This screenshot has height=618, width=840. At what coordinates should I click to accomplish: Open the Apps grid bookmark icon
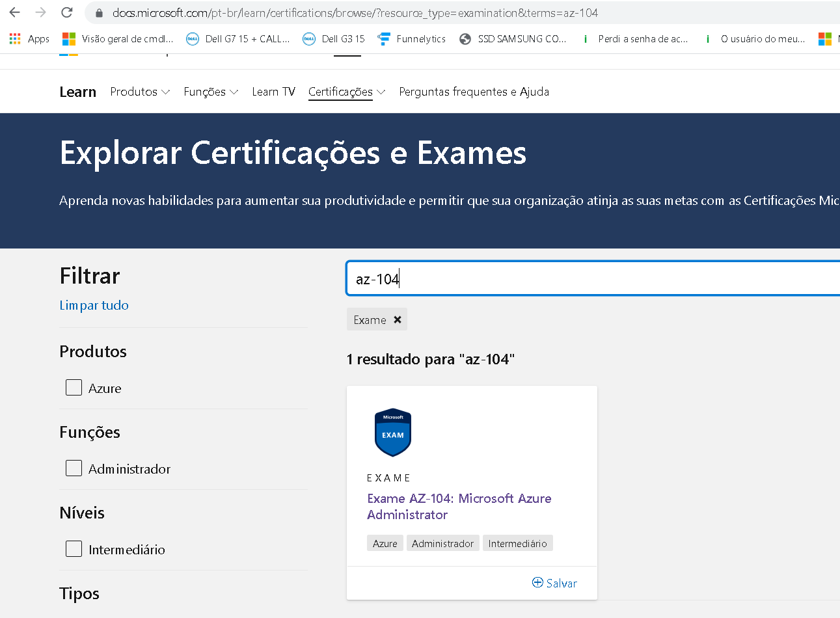(x=15, y=39)
